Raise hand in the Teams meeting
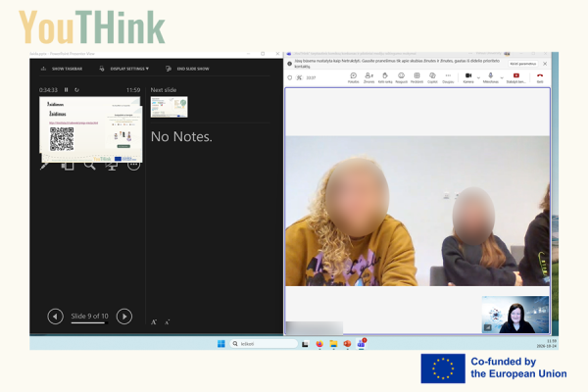 385,77
